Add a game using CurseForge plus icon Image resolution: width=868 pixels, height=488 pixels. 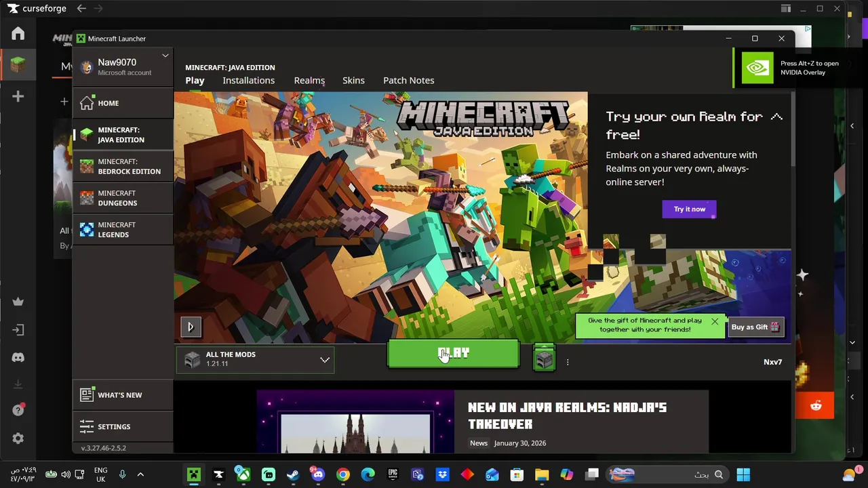pyautogui.click(x=18, y=97)
